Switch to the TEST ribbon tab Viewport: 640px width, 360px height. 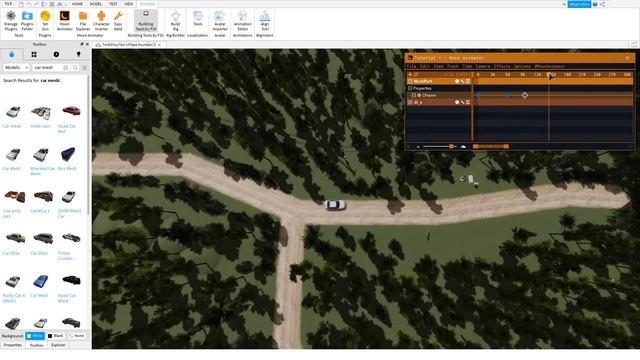tap(113, 4)
